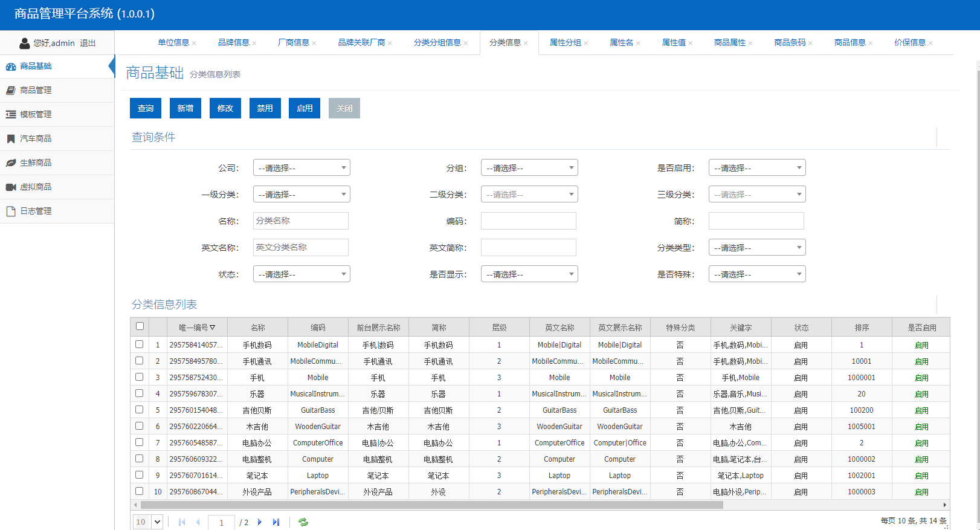
Task: Go to the next page of the grid
Action: point(260,522)
